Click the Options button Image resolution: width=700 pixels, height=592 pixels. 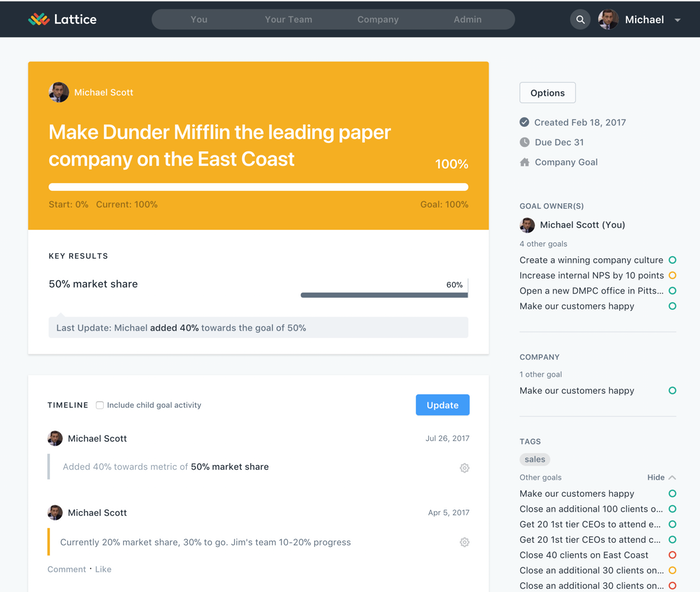[547, 93]
